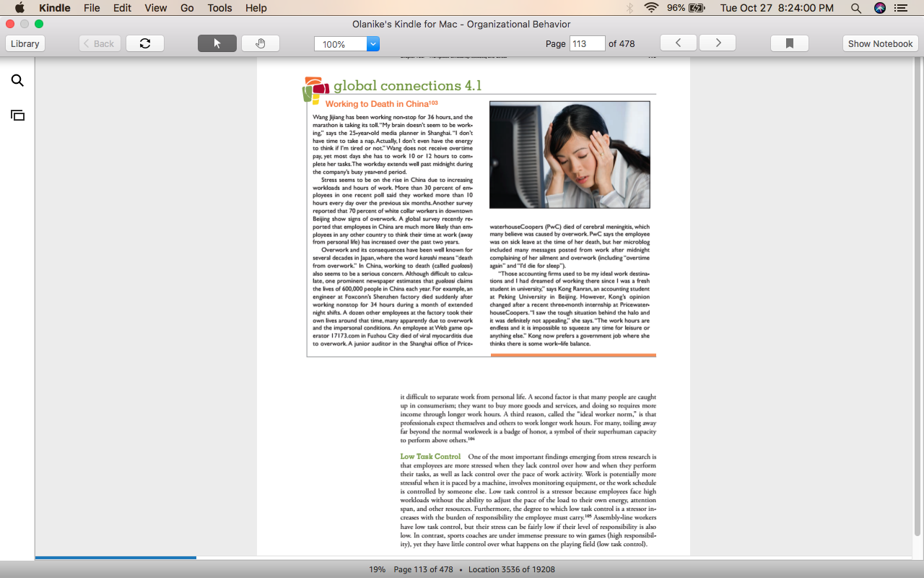Open the View menu
The width and height of the screenshot is (924, 578).
[156, 8]
